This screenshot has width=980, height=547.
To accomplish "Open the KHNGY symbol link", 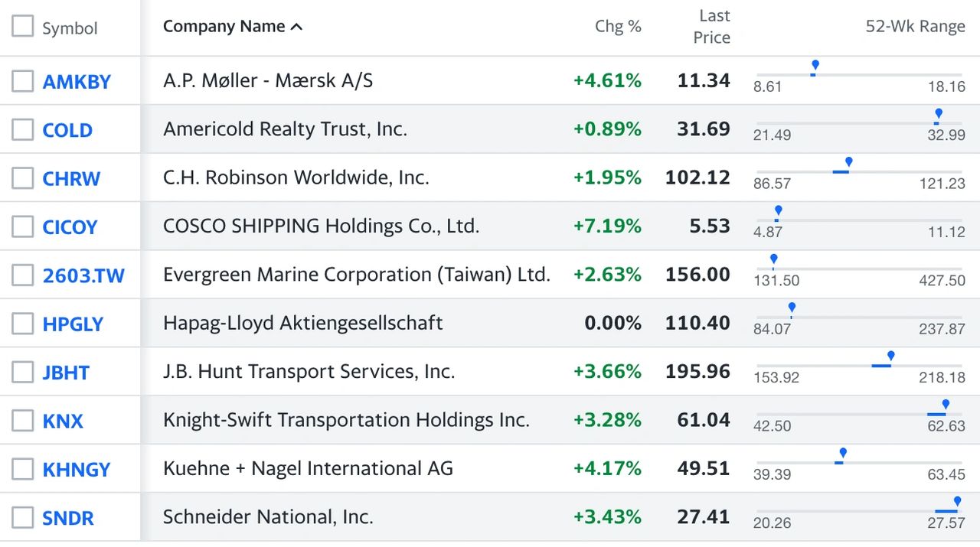I will 77,469.
